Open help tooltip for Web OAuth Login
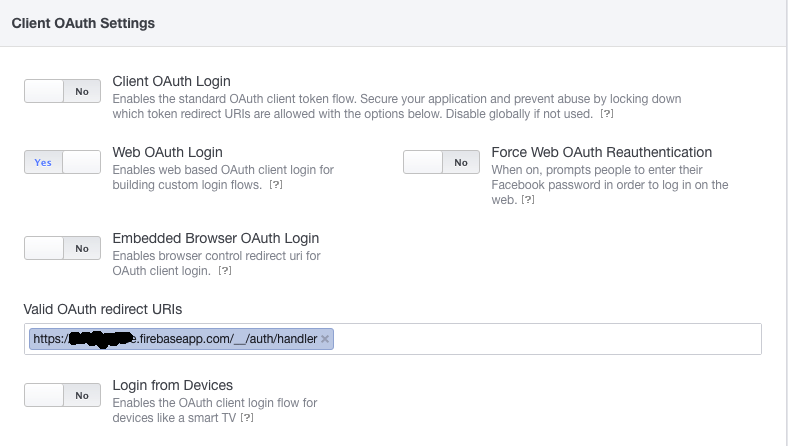This screenshot has height=446, width=788. (275, 186)
